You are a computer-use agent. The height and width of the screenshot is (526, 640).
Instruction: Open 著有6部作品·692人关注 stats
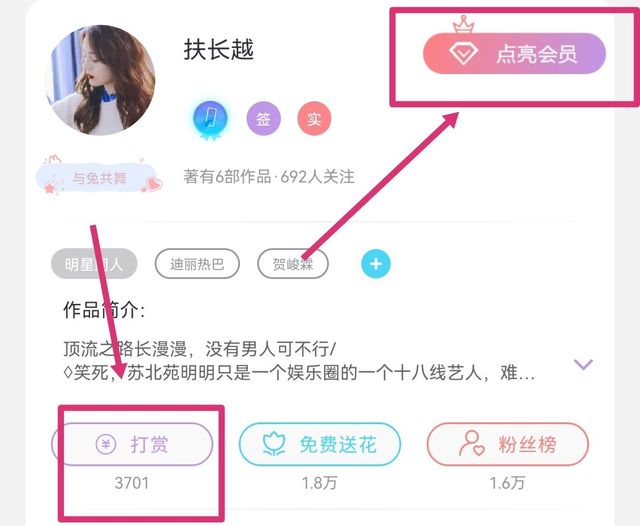(x=269, y=177)
